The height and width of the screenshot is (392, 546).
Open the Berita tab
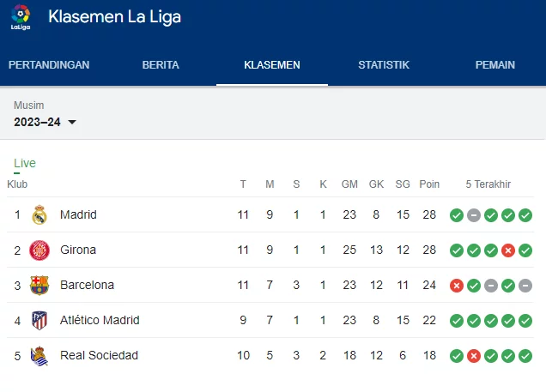tap(161, 65)
